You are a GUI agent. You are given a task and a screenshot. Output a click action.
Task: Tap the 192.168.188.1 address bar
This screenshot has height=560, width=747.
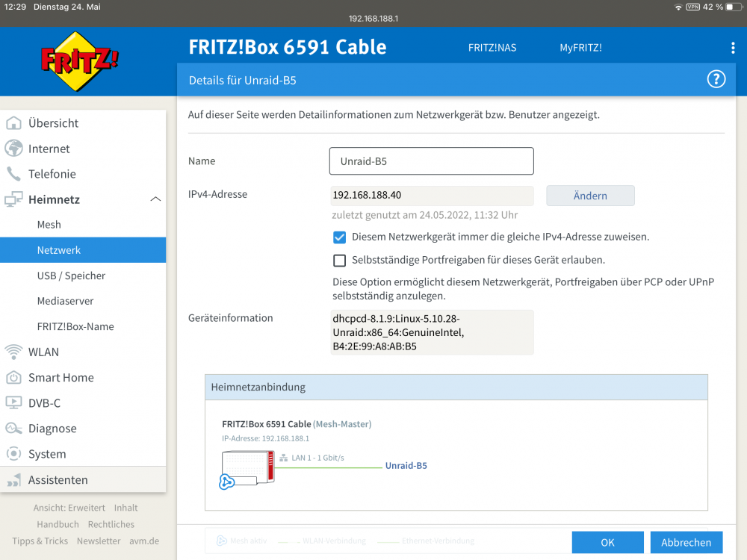click(x=373, y=19)
